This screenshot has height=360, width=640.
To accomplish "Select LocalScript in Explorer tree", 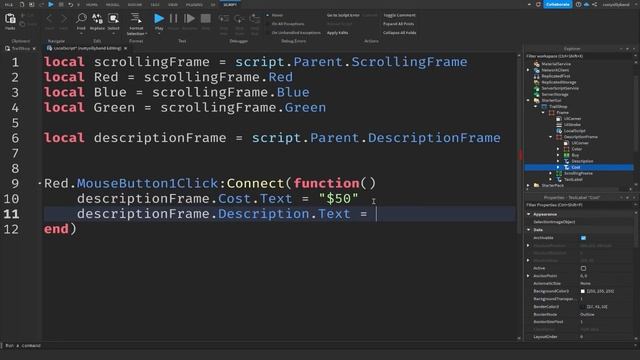I will (575, 131).
